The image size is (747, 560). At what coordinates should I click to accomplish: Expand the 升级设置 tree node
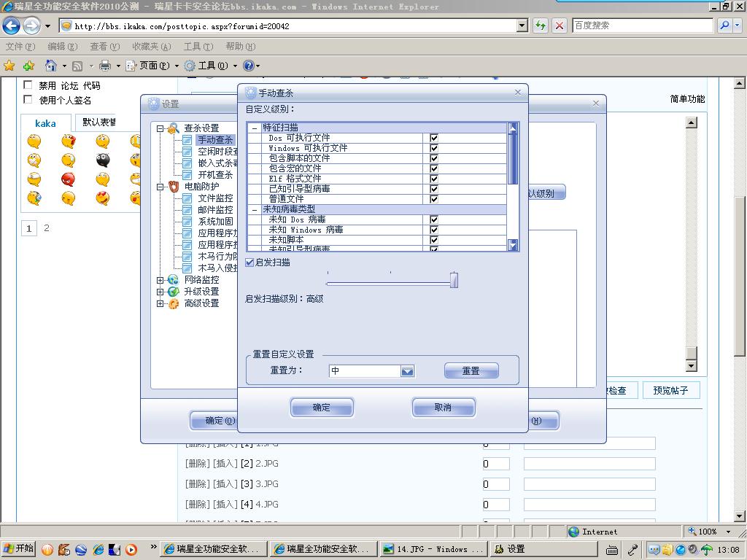click(x=160, y=292)
